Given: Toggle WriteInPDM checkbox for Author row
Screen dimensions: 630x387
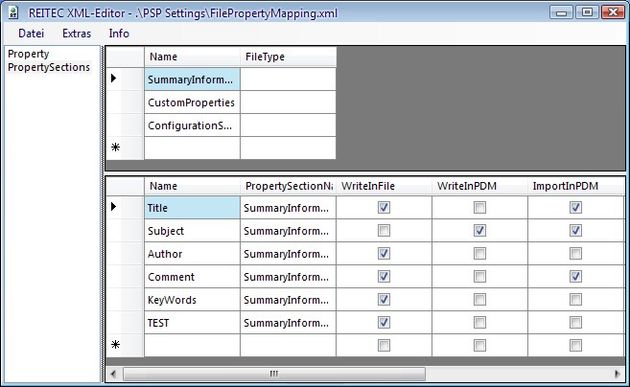Looking at the screenshot, I should 479,254.
